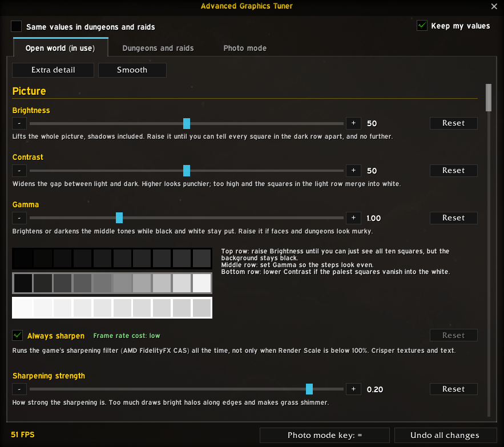Reset the Contrast value
This screenshot has width=504, height=447.
454,171
